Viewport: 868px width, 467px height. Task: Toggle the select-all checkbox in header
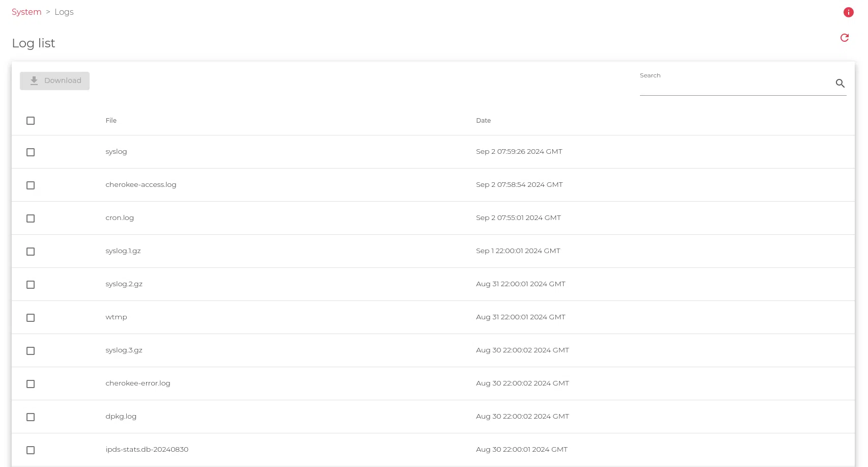[31, 121]
